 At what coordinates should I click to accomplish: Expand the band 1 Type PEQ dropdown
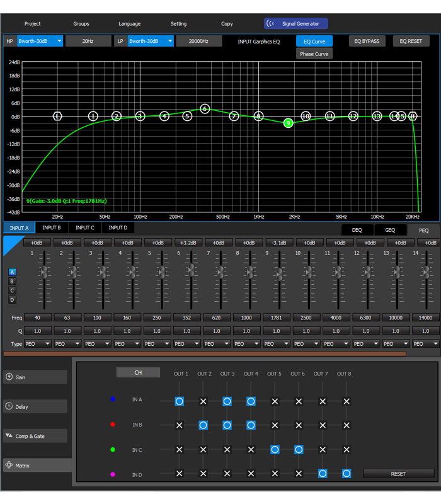coord(38,344)
